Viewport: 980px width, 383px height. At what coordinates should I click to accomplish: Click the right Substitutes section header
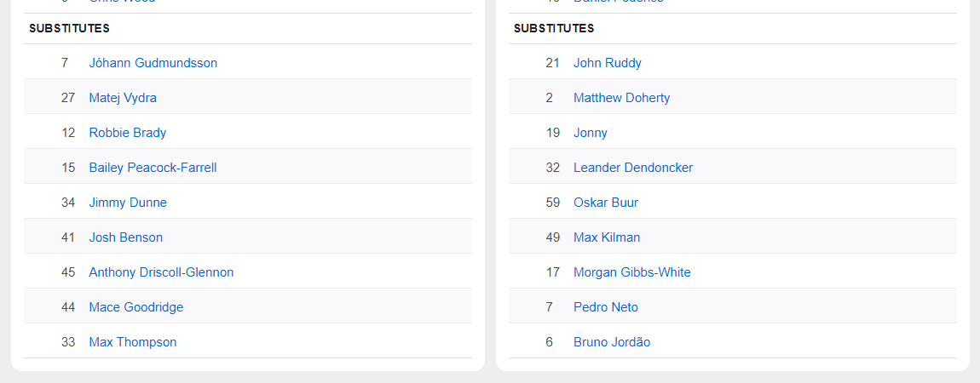(x=554, y=28)
